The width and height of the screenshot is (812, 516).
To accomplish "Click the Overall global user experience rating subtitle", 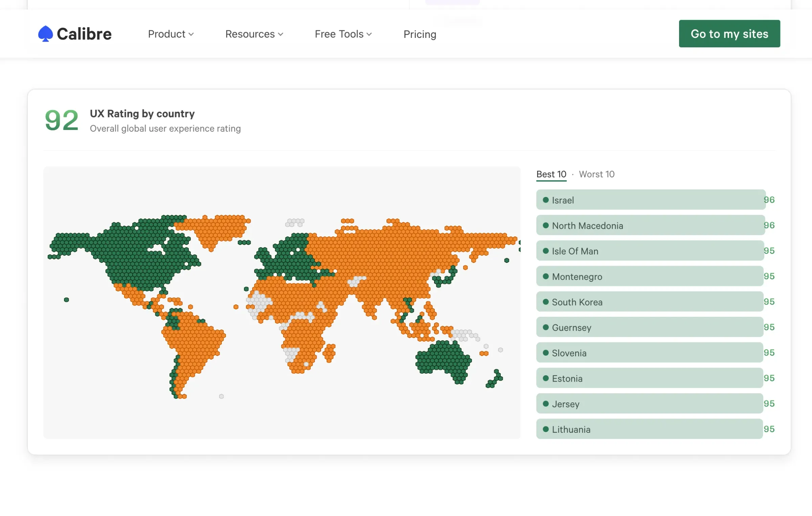I will point(165,129).
